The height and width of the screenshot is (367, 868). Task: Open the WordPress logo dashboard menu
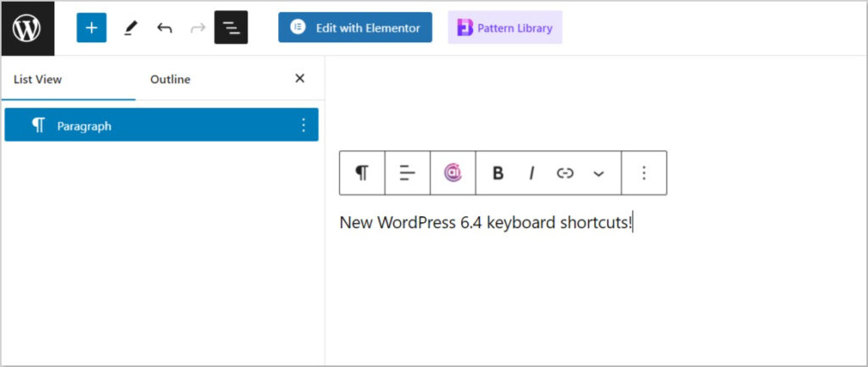pyautogui.click(x=27, y=28)
